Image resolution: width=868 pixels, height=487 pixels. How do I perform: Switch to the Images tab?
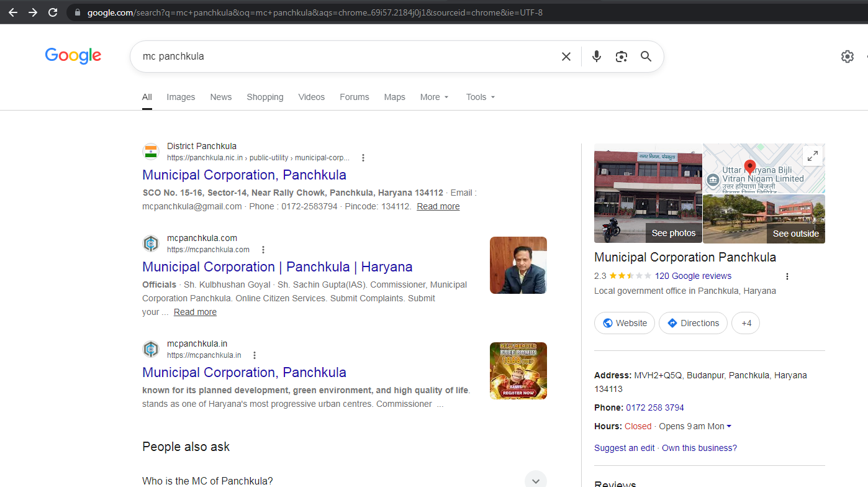point(181,97)
